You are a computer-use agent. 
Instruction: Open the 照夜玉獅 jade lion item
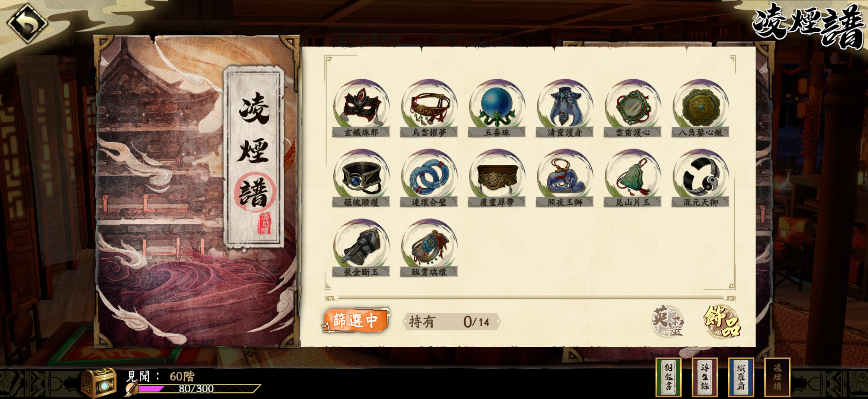click(565, 178)
